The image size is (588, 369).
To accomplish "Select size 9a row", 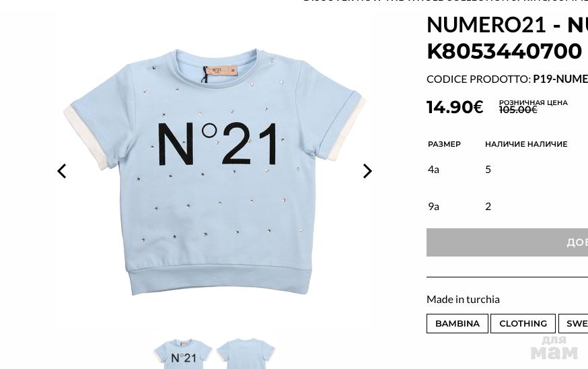I will pos(507,207).
